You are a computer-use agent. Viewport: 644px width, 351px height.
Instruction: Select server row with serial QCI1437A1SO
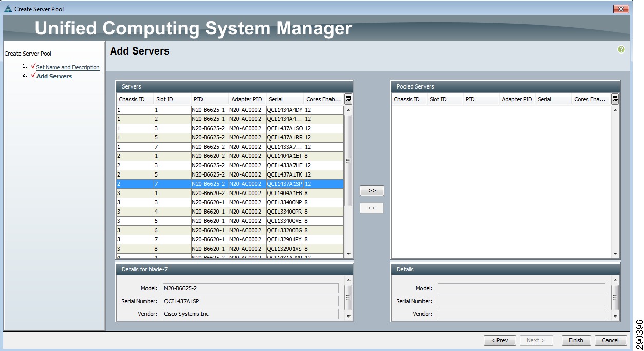[230, 128]
